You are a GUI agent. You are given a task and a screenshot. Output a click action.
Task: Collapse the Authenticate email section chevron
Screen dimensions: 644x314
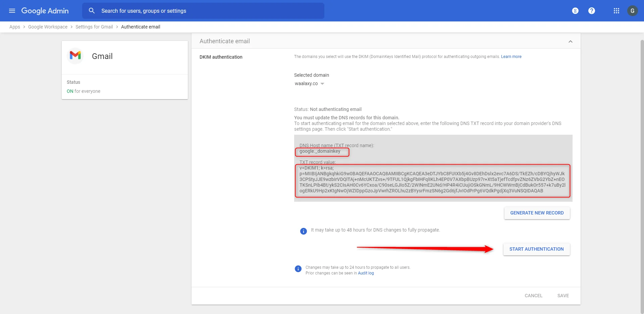click(571, 42)
